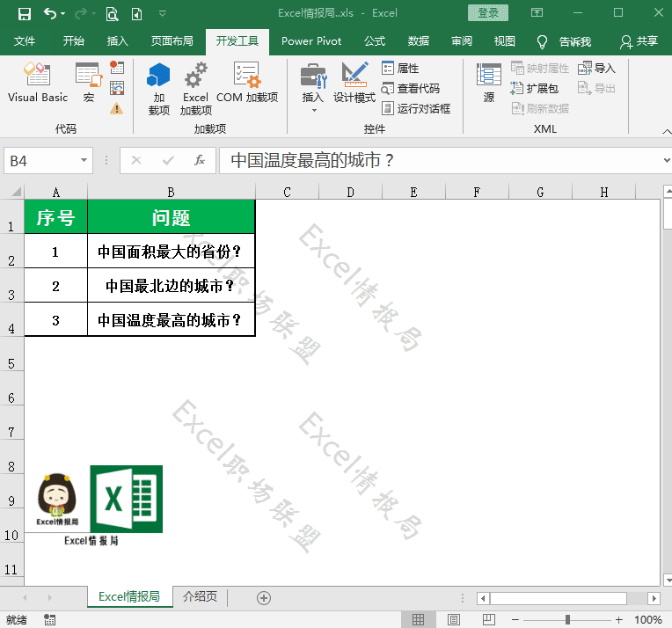Switch to the Power Pivot tab

(311, 41)
